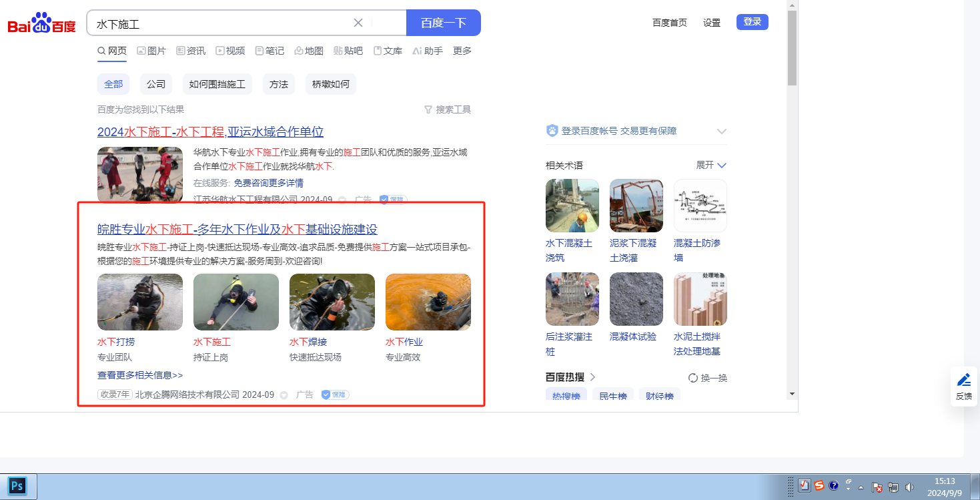Click the 百度一下 search button

point(444,23)
